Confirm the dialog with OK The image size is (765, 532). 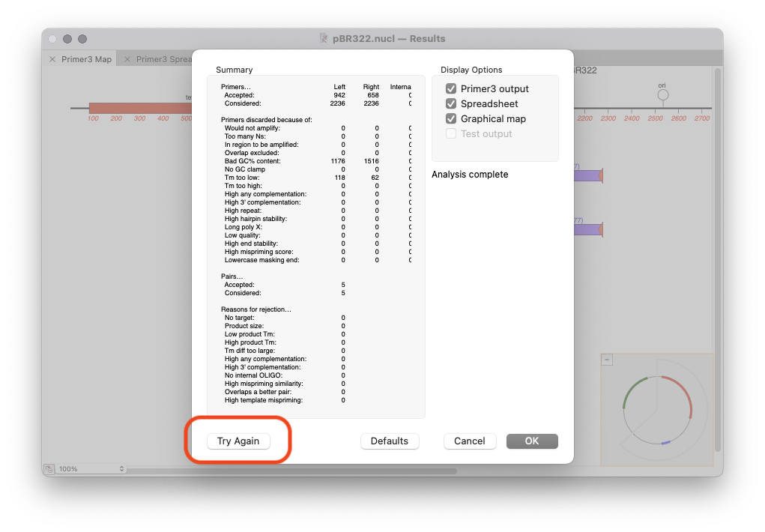coord(531,441)
